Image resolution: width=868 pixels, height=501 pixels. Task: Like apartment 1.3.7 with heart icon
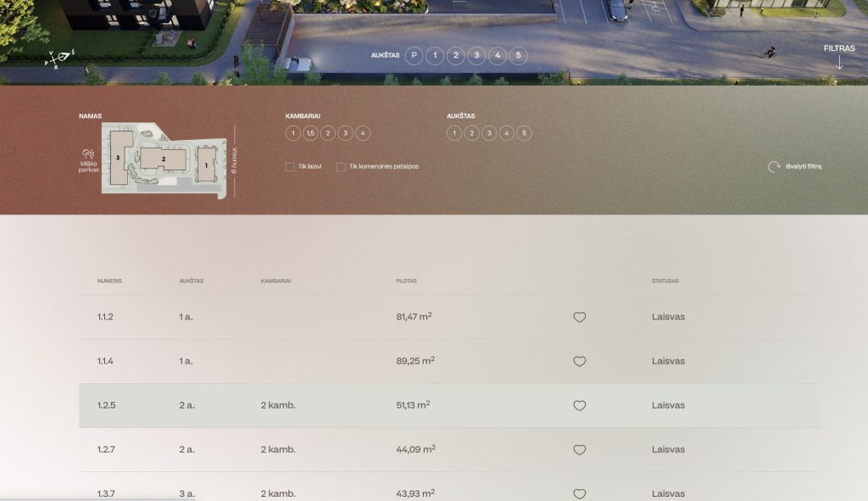[x=580, y=493]
